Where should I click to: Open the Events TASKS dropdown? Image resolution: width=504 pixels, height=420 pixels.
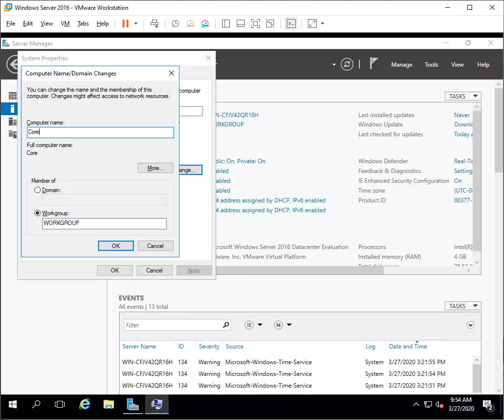(x=463, y=306)
